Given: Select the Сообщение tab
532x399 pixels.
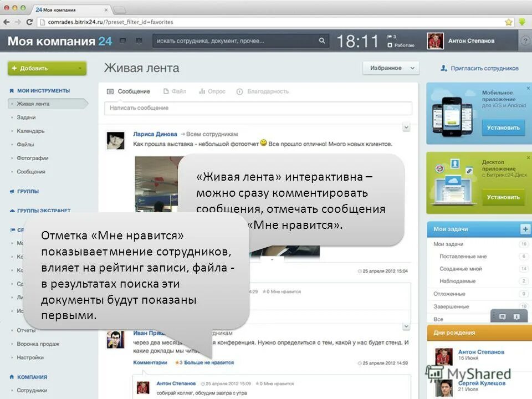Looking at the screenshot, I should 129,91.
